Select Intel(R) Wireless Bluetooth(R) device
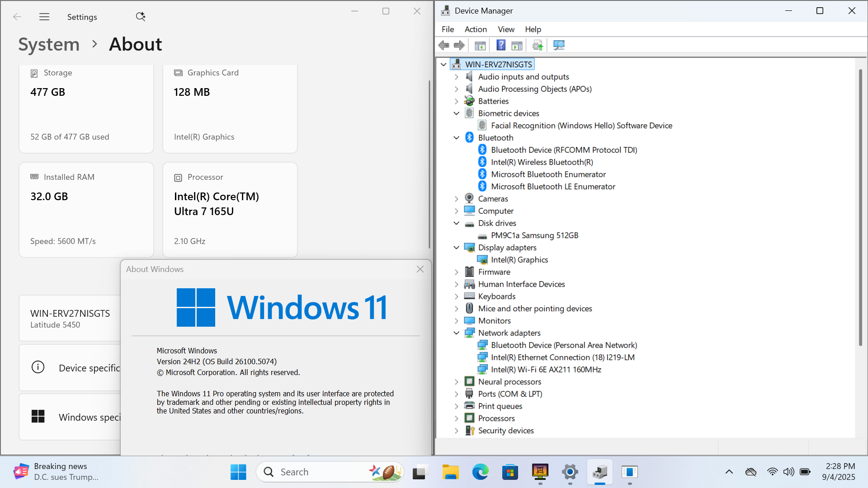Screen dimensions: 868x488 (542, 162)
